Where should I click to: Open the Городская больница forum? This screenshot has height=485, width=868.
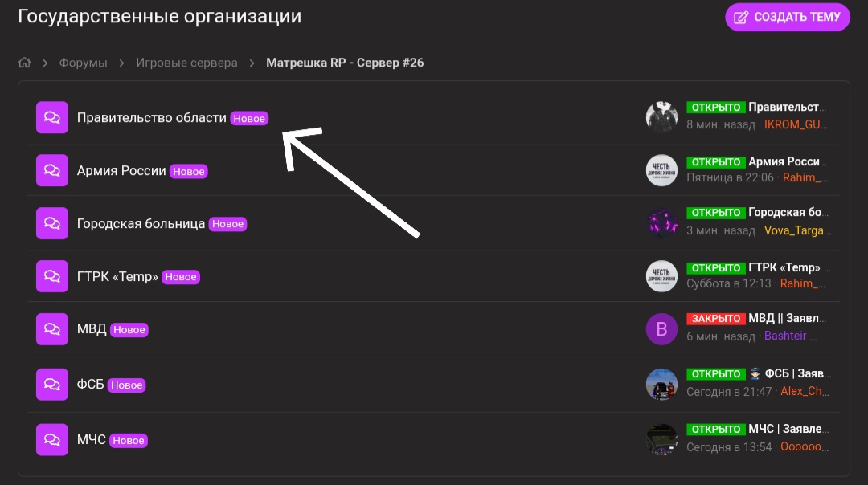[141, 223]
